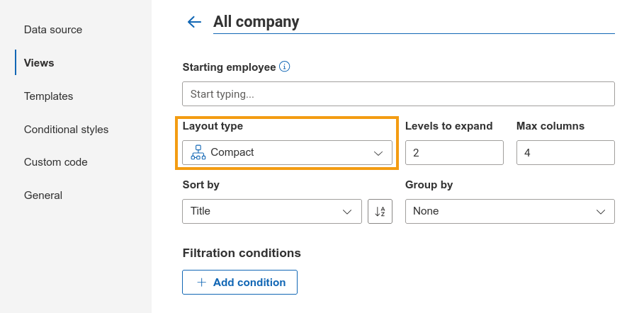Add a new filtration condition
The width and height of the screenshot is (644, 313).
(240, 282)
